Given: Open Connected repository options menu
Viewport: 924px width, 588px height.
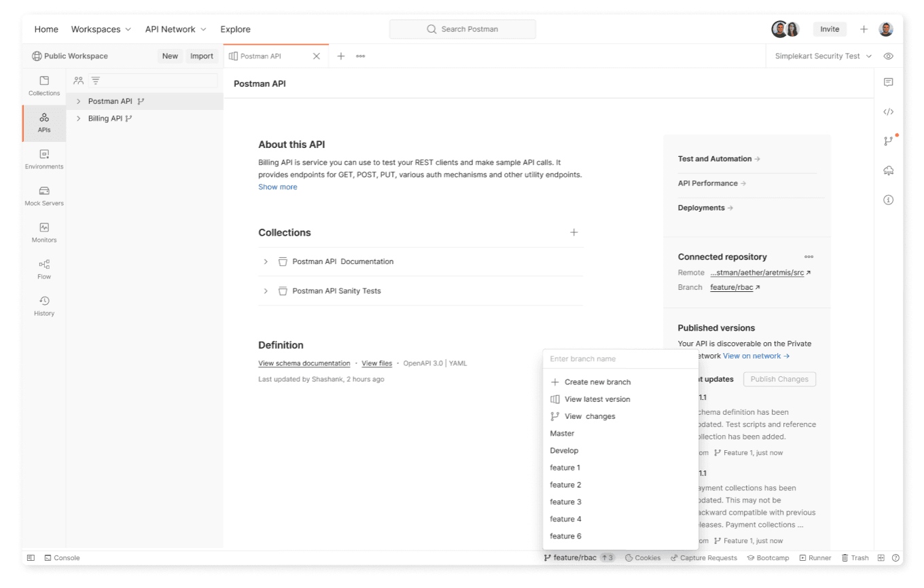Looking at the screenshot, I should click(x=808, y=257).
